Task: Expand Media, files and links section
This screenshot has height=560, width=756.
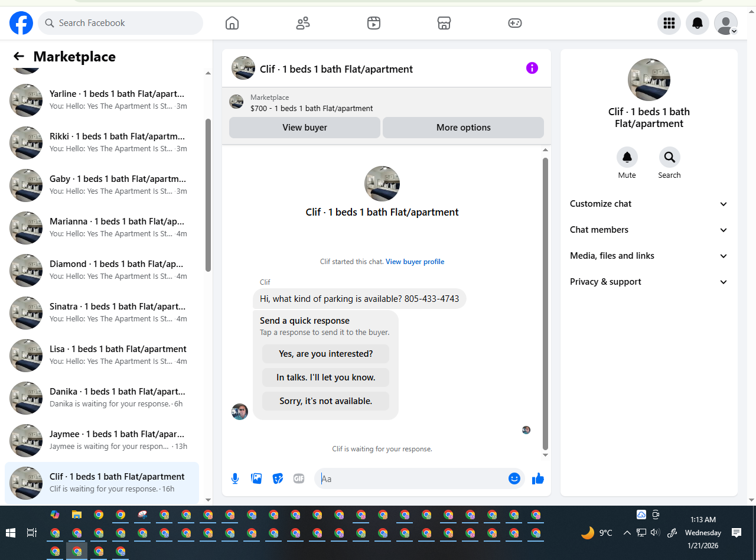Action: tap(649, 256)
